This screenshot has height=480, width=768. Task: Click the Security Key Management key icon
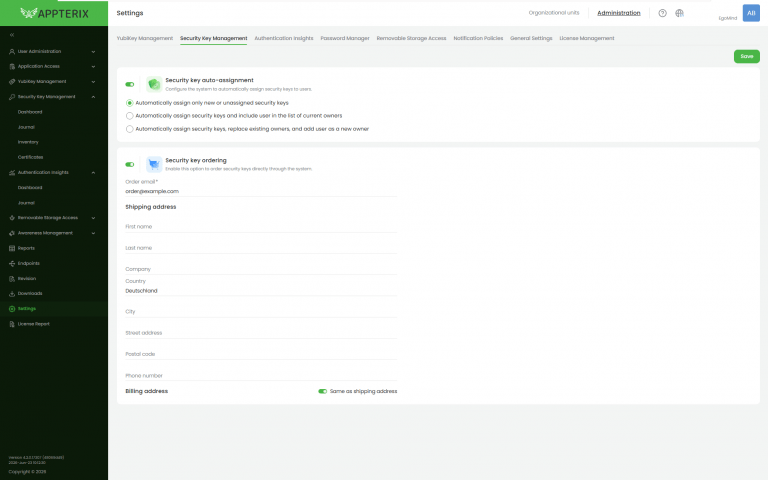tap(12, 97)
